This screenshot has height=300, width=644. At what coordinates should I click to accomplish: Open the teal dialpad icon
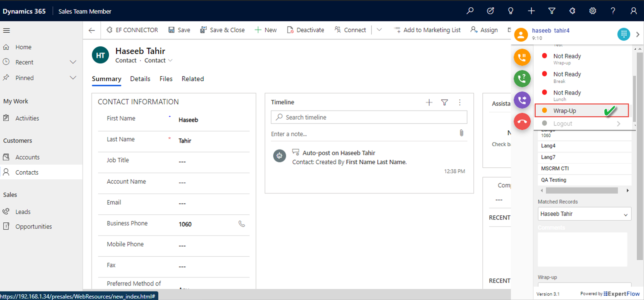click(624, 34)
